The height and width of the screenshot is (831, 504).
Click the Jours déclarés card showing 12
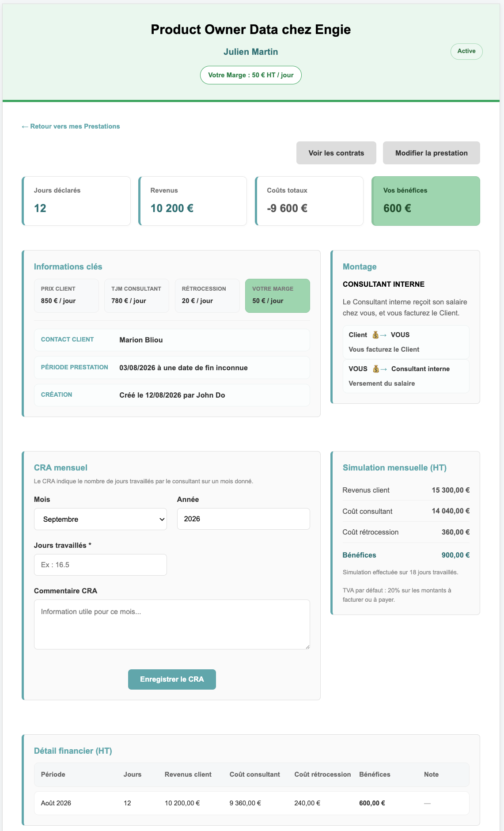[x=76, y=201]
